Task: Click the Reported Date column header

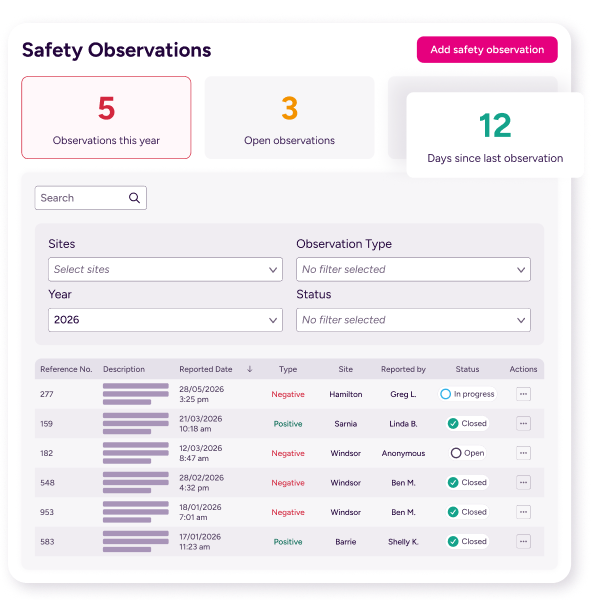Action: click(x=206, y=369)
